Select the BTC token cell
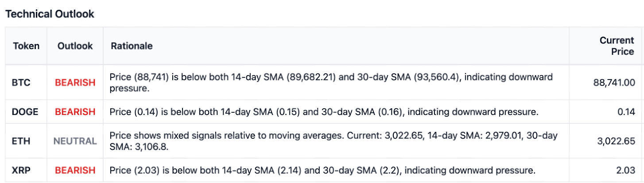 point(21,83)
